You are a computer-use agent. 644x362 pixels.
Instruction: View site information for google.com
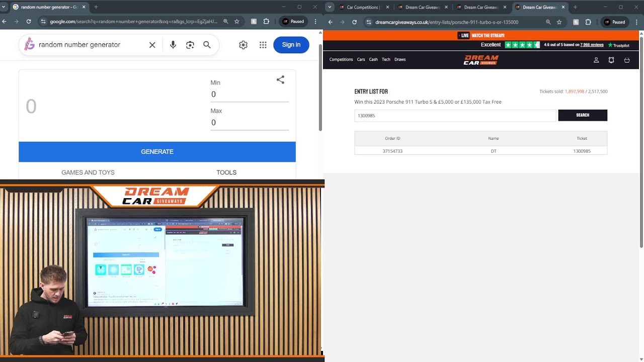click(43, 22)
